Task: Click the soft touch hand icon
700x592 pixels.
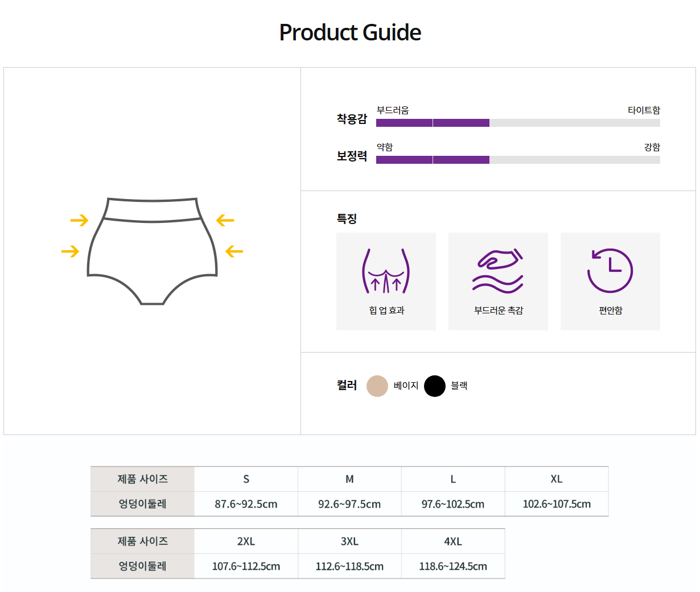Action: [x=498, y=271]
